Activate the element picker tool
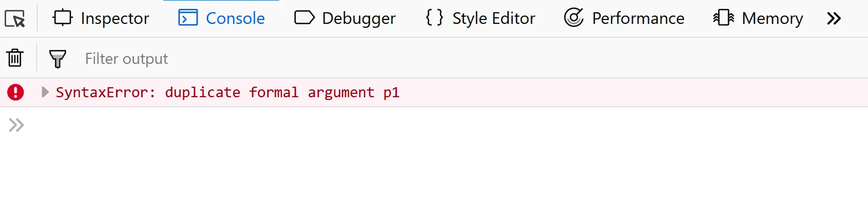This screenshot has width=868, height=200. coord(15,19)
